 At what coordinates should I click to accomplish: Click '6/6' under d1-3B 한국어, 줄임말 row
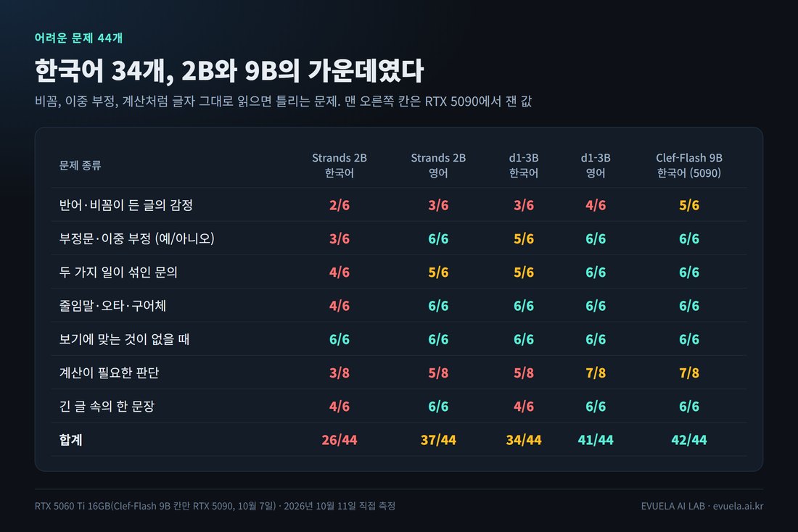pyautogui.click(x=524, y=306)
